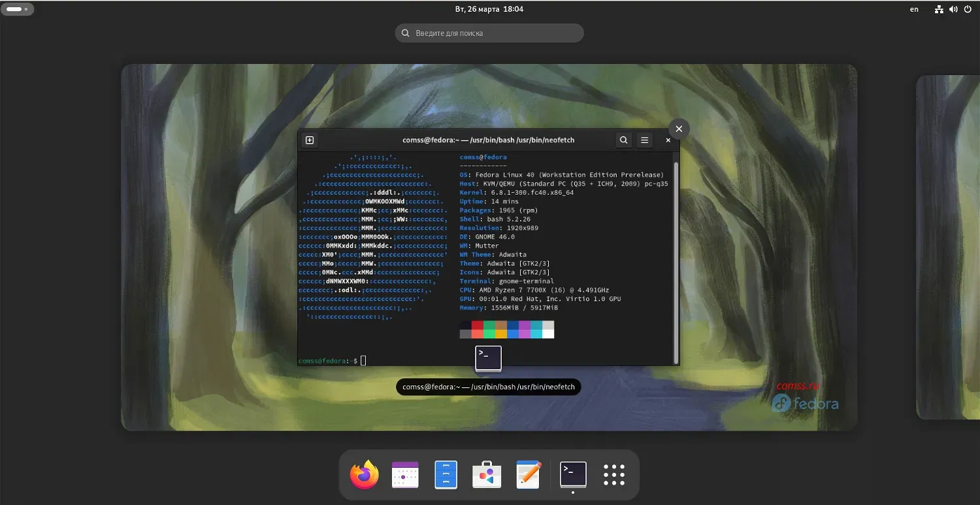This screenshot has width=980, height=505.
Task: Click the terminal's search magnifier button
Action: (624, 140)
